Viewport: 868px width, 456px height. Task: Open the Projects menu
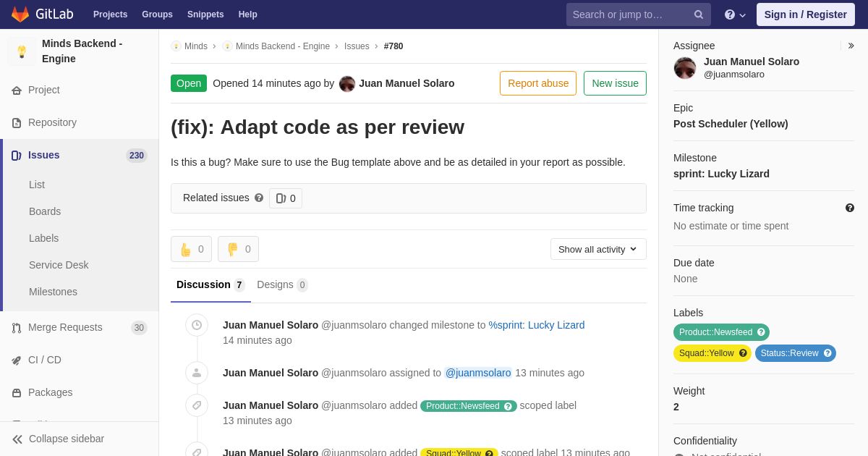[x=110, y=14]
